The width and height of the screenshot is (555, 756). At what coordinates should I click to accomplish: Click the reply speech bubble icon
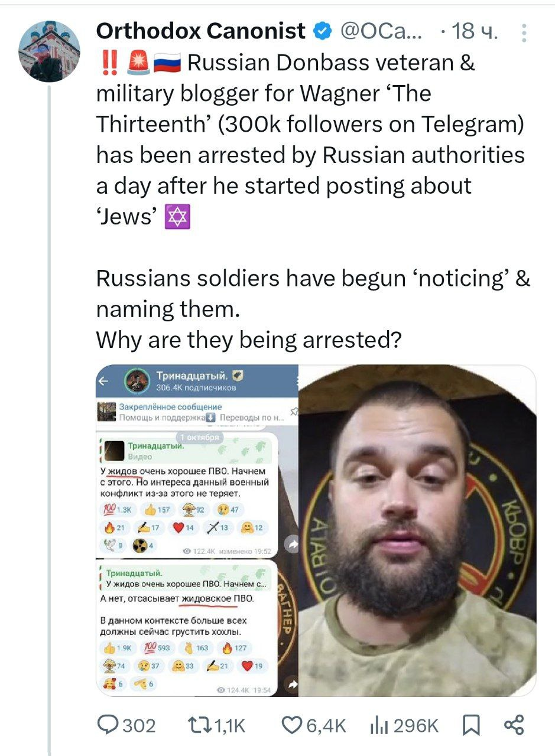pyautogui.click(x=107, y=725)
